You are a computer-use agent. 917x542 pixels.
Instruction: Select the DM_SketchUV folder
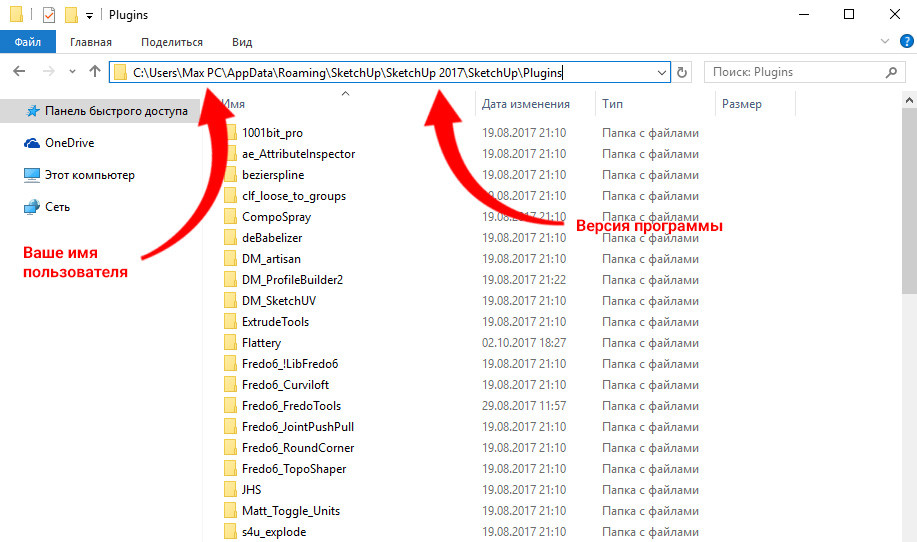(279, 301)
